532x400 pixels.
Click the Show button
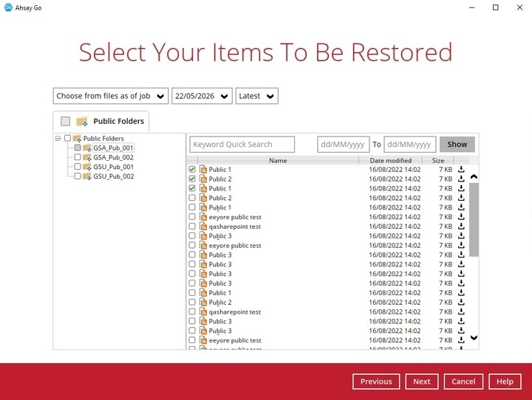coord(457,145)
